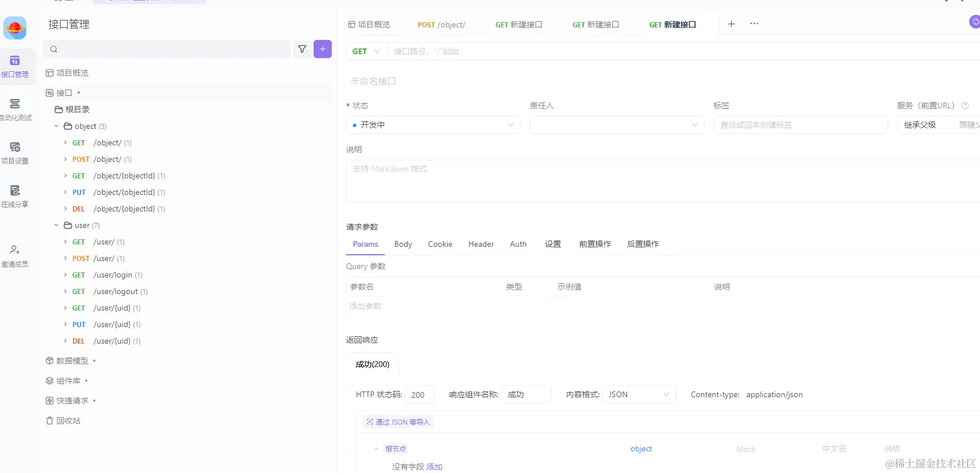The height and width of the screenshot is (473, 980).
Task: Select the 成功(200) response tab
Action: tap(372, 364)
